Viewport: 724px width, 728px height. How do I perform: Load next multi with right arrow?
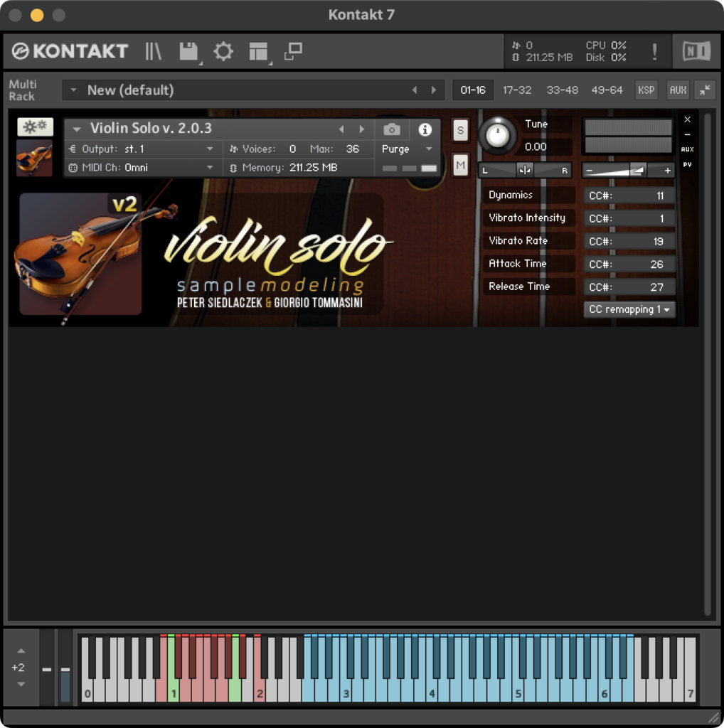click(x=434, y=90)
